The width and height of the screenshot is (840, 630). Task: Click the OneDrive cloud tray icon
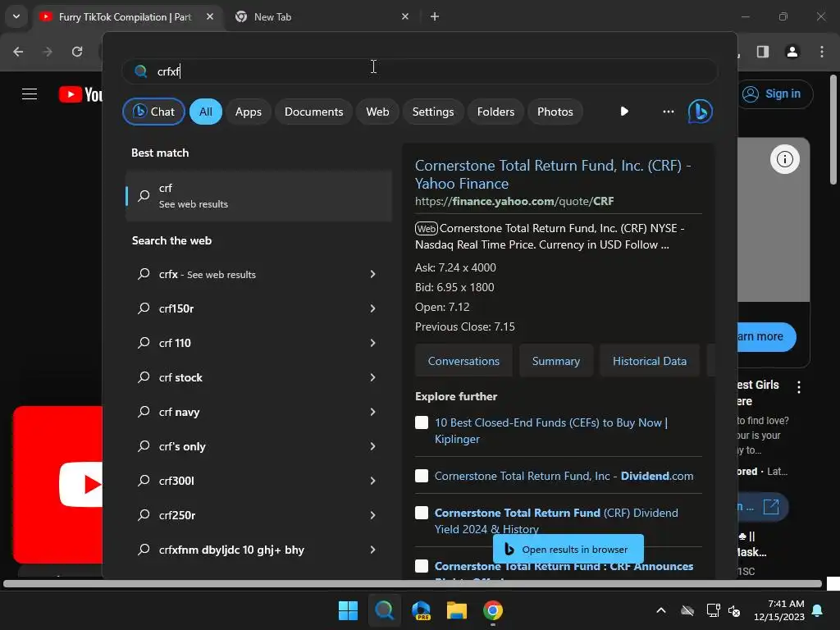(x=687, y=610)
